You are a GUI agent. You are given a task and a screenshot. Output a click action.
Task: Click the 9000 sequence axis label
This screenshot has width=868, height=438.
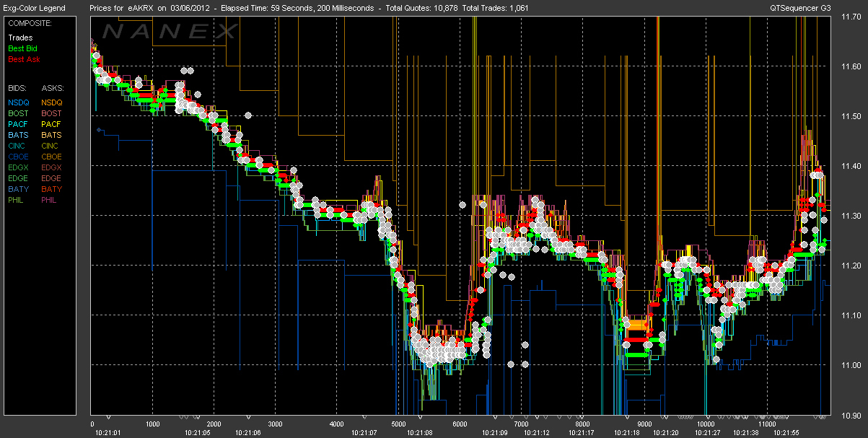645,424
